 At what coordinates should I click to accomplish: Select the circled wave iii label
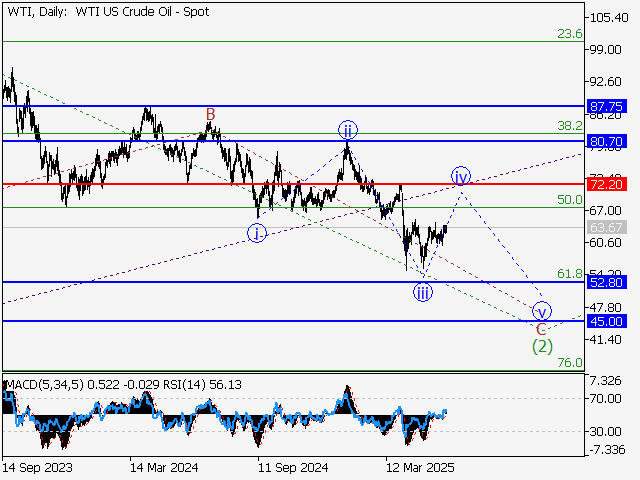pyautogui.click(x=423, y=292)
